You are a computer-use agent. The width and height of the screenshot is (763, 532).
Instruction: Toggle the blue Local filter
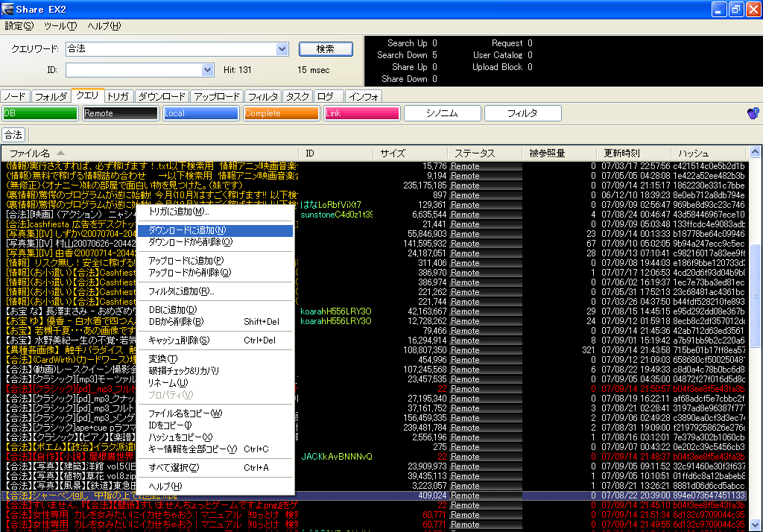pos(201,113)
